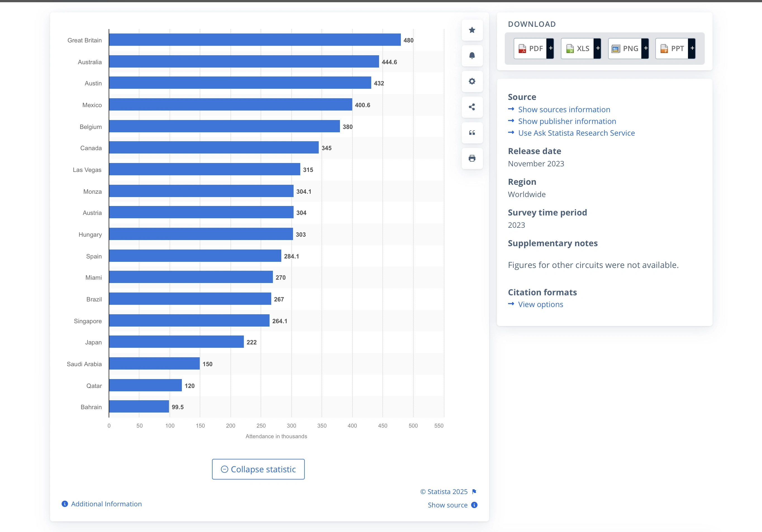Image resolution: width=762 pixels, height=532 pixels.
Task: Download the statistic as XLS
Action: click(x=577, y=48)
